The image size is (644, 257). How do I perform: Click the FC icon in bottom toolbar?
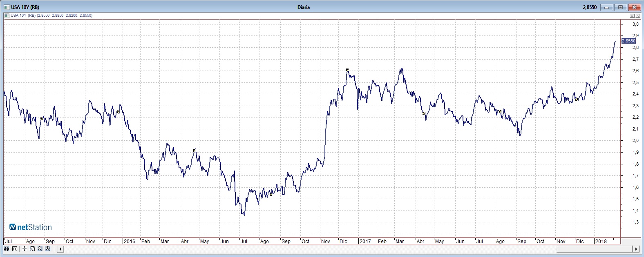click(x=14, y=249)
